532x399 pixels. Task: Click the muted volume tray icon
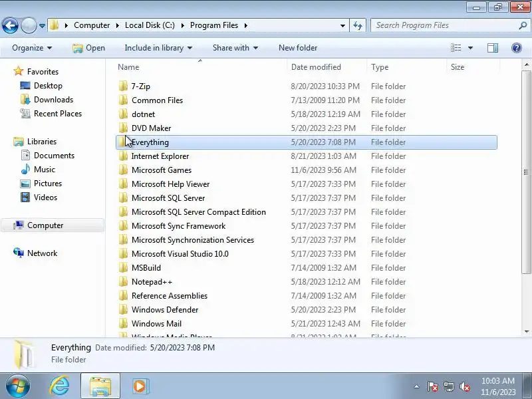click(x=464, y=386)
